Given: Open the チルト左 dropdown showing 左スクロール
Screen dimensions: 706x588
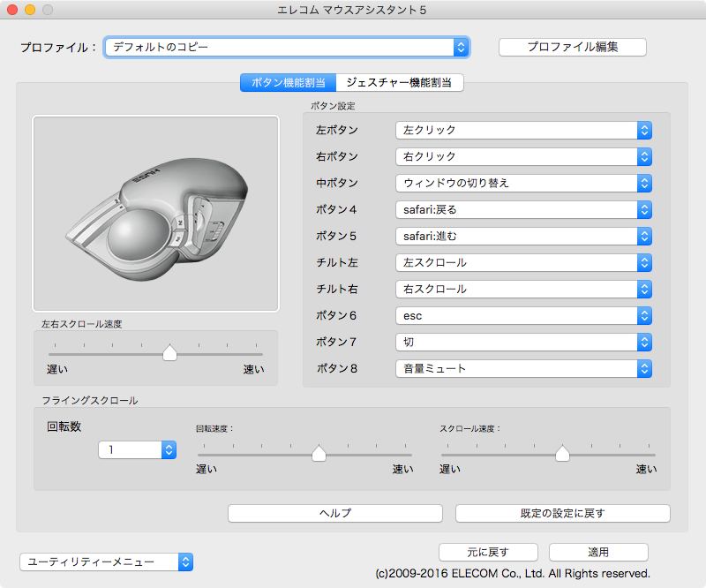Looking at the screenshot, I should [523, 263].
